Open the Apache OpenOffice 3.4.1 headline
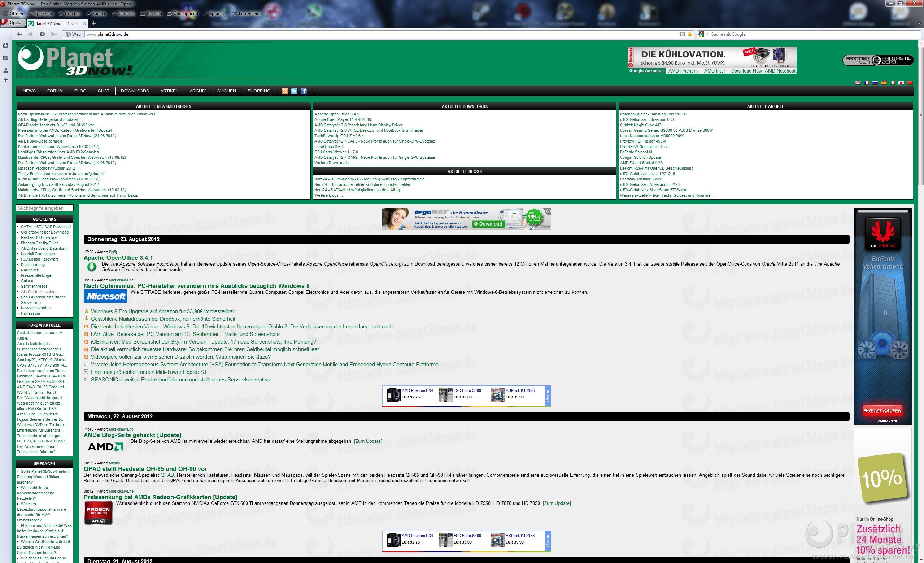 pos(118,258)
